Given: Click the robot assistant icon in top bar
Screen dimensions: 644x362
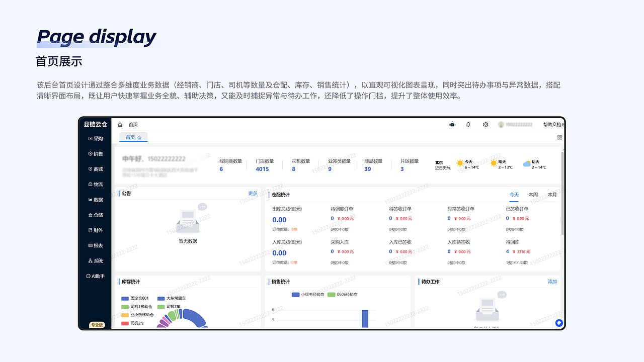Looking at the screenshot, I should click(452, 124).
